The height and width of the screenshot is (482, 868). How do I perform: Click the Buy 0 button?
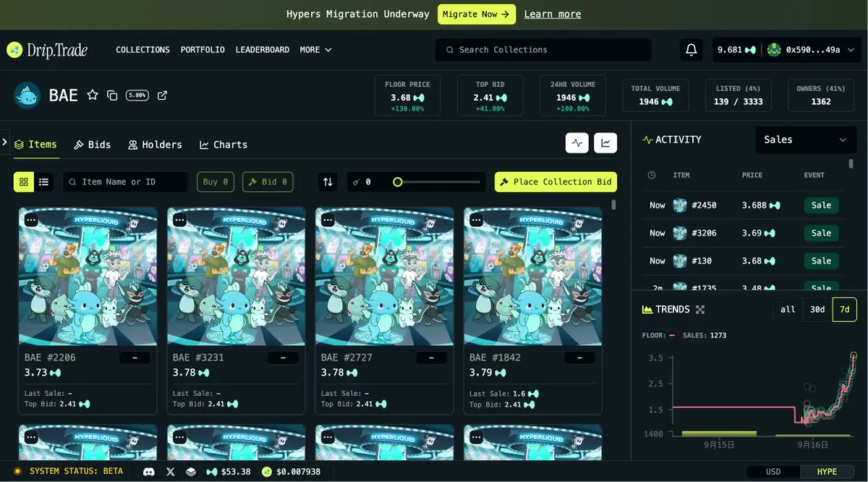(x=216, y=182)
